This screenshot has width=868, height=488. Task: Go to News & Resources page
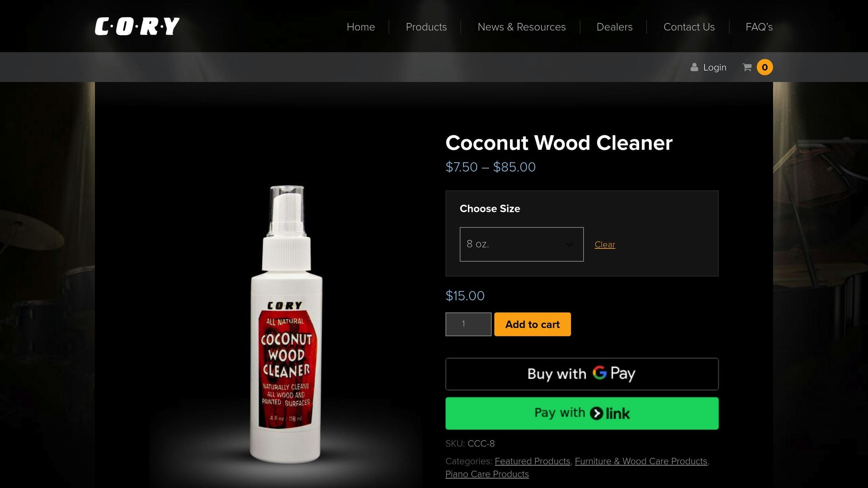pyautogui.click(x=522, y=27)
